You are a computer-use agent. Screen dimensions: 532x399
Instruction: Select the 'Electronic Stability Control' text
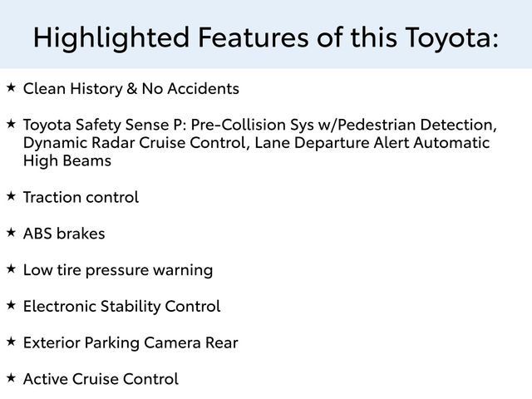point(121,307)
